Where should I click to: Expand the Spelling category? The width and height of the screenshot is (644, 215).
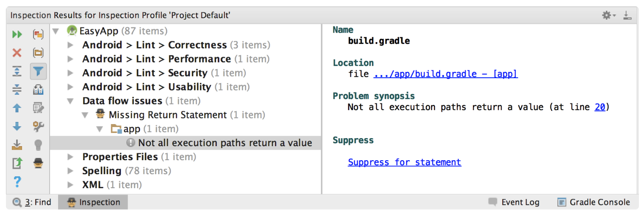[x=70, y=171]
